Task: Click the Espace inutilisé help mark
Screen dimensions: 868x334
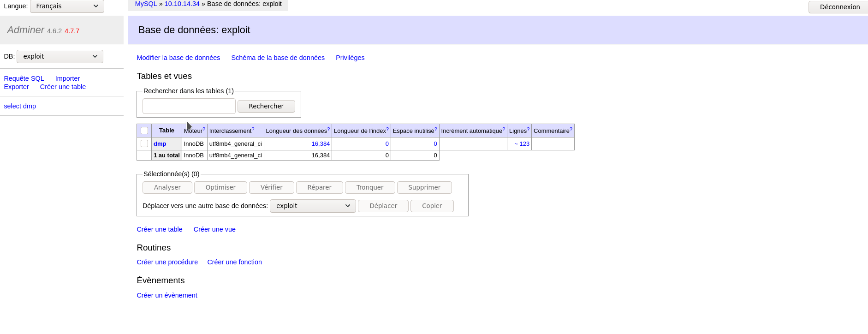Action: point(436,130)
